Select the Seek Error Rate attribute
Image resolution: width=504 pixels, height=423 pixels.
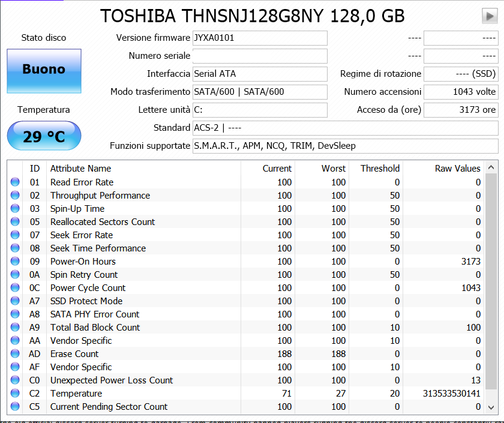click(82, 235)
